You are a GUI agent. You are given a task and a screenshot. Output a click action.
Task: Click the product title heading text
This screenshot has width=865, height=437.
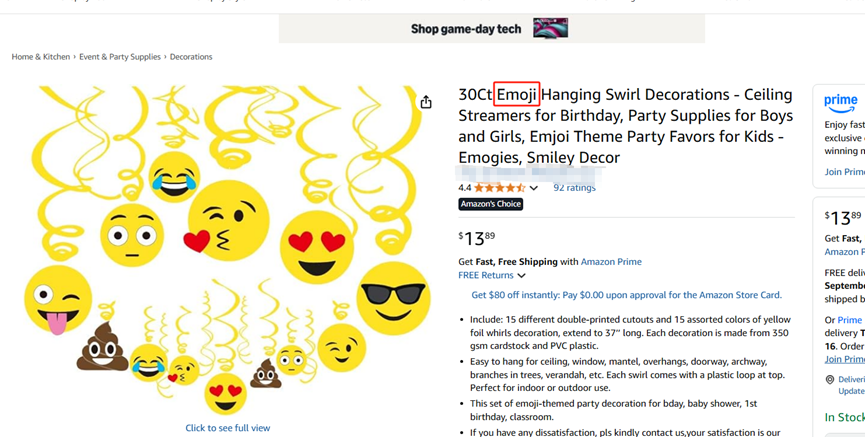pyautogui.click(x=626, y=126)
